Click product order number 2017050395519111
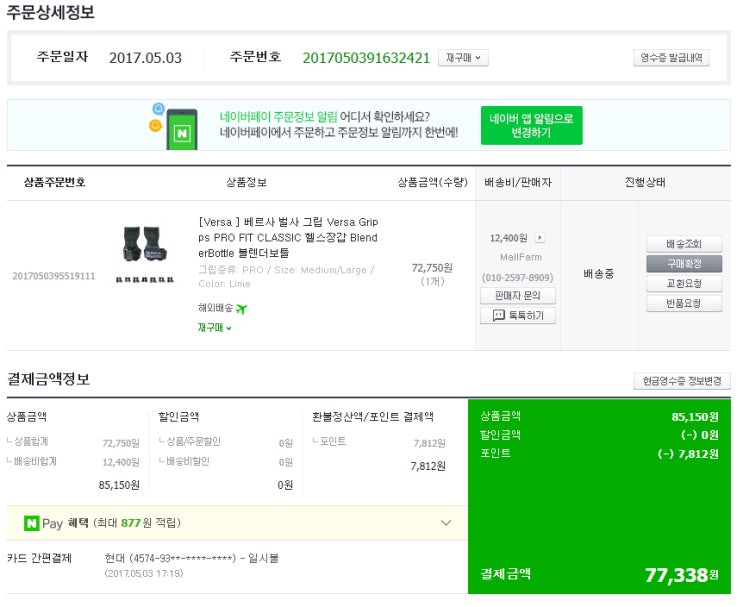The image size is (743, 607). coord(54,276)
